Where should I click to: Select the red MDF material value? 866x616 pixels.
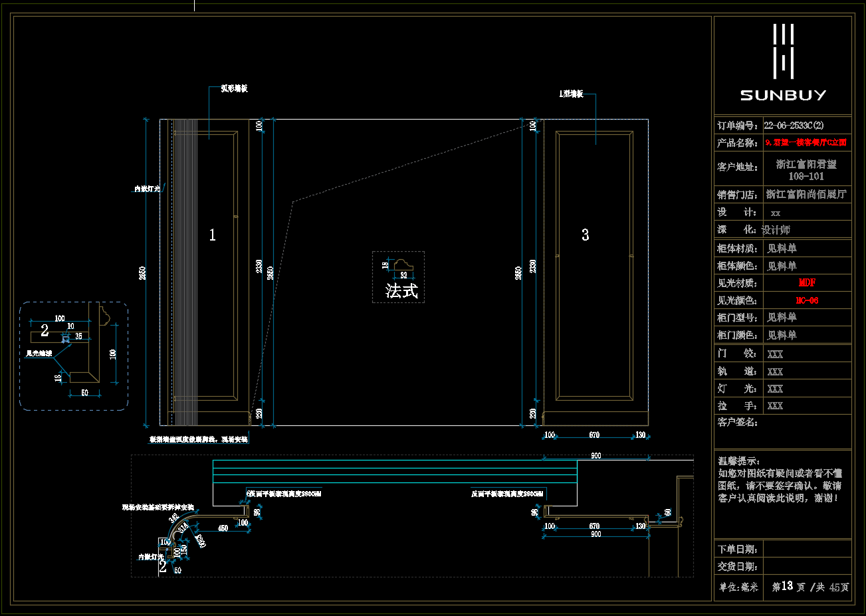click(807, 283)
